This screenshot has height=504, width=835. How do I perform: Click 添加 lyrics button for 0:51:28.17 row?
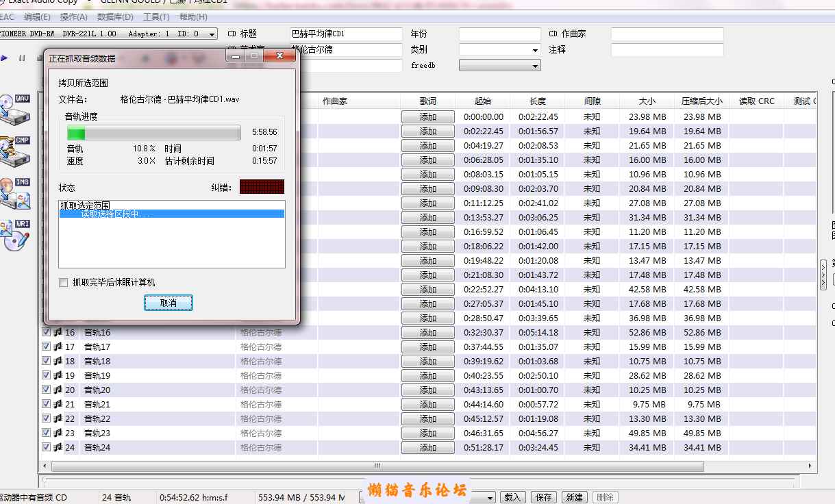point(428,448)
